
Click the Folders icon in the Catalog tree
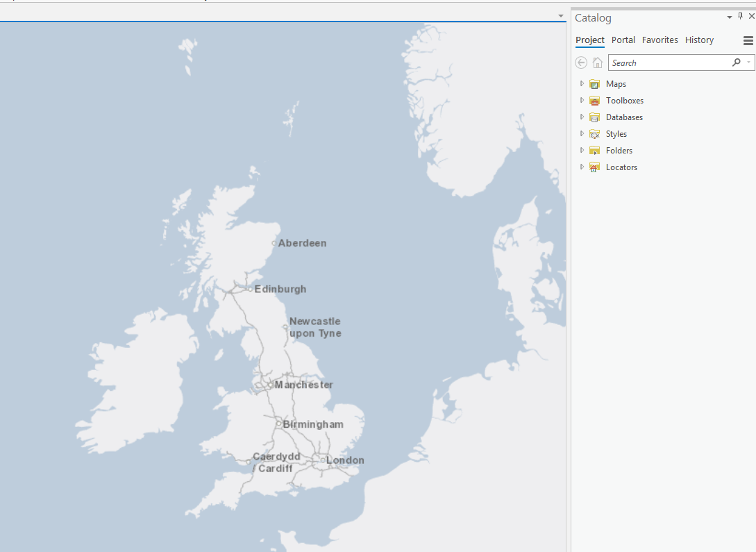[595, 150]
